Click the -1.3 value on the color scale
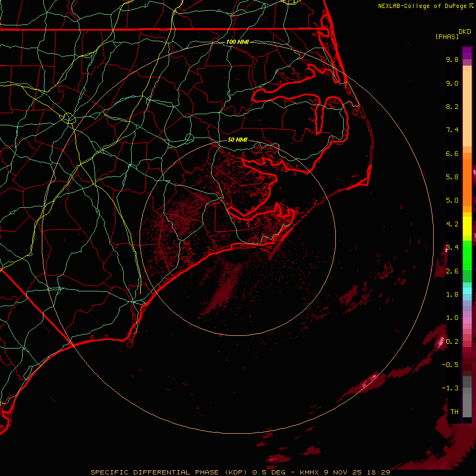The image size is (476, 476). pyautogui.click(x=450, y=388)
